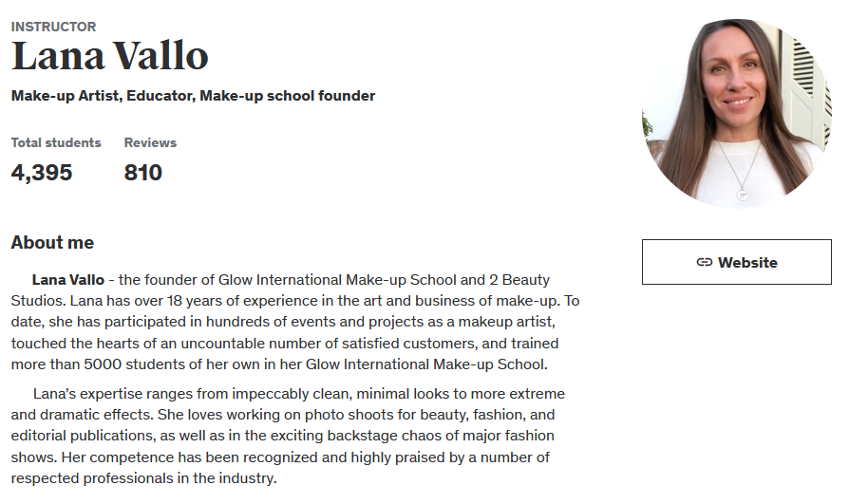Click 'respected professionals in the industry' text

[143, 478]
